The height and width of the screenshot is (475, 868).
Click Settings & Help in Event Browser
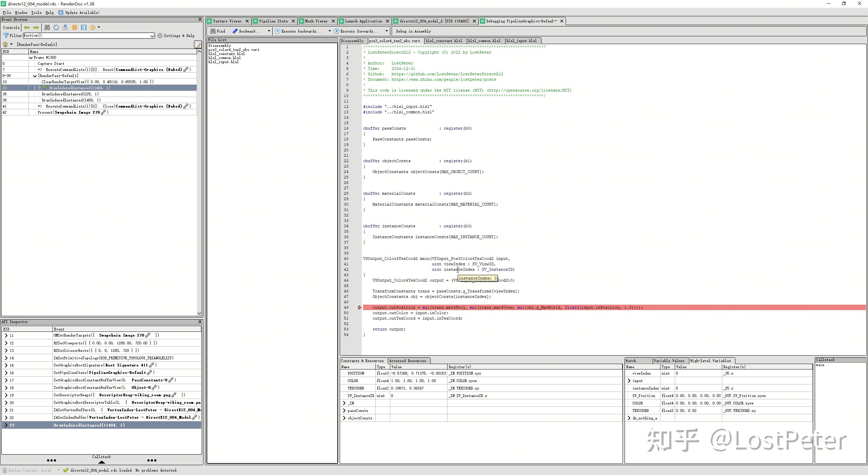(x=176, y=36)
